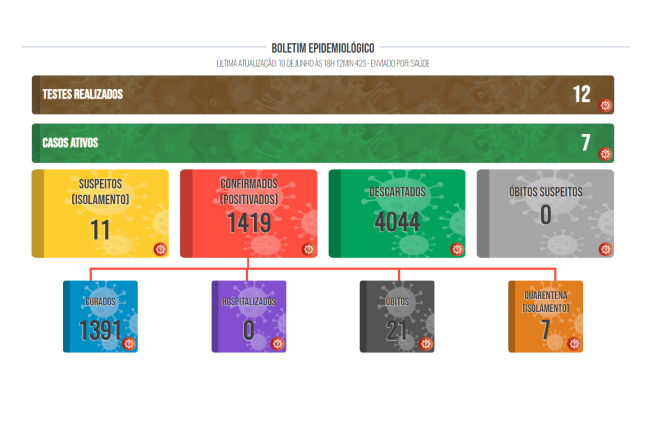Click the red icon in Óbitos Suspeitos card
651x447 pixels.
(605, 249)
